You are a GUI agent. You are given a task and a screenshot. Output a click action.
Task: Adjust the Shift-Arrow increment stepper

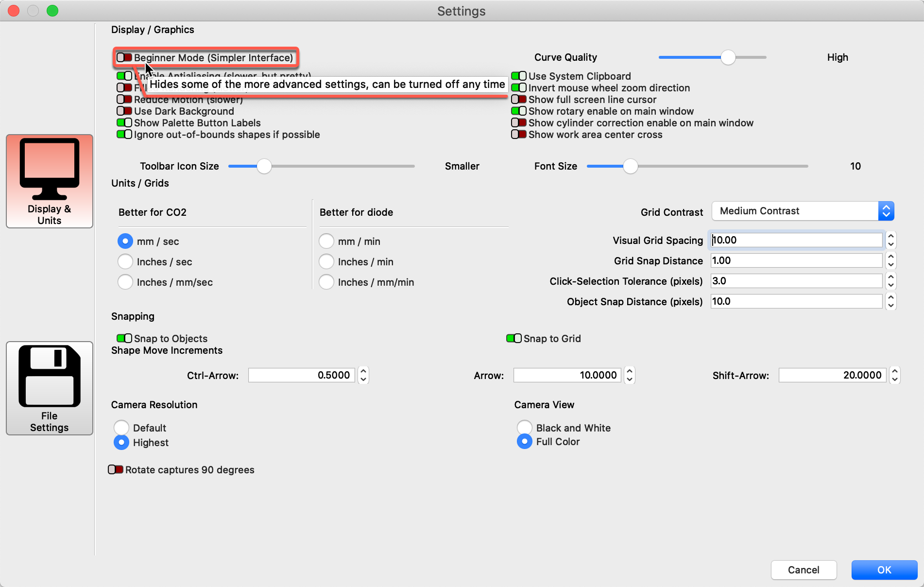click(894, 375)
